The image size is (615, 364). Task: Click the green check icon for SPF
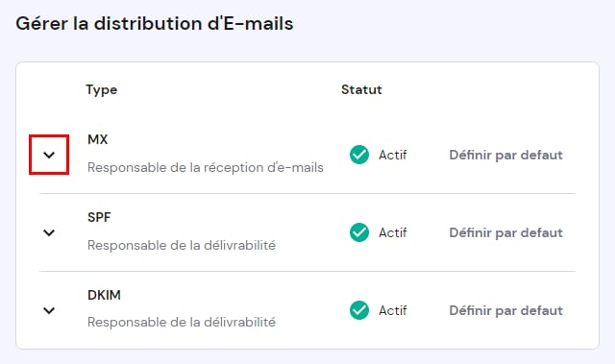pyautogui.click(x=359, y=232)
